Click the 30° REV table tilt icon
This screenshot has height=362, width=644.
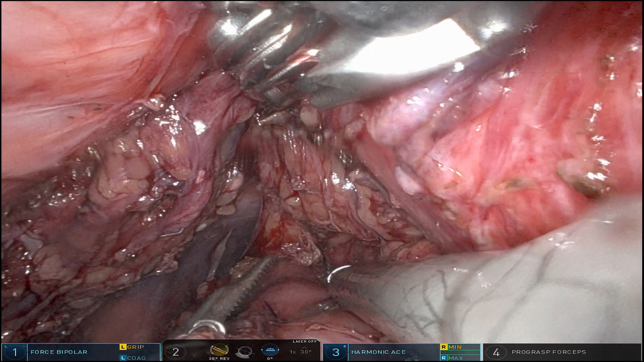click(219, 350)
